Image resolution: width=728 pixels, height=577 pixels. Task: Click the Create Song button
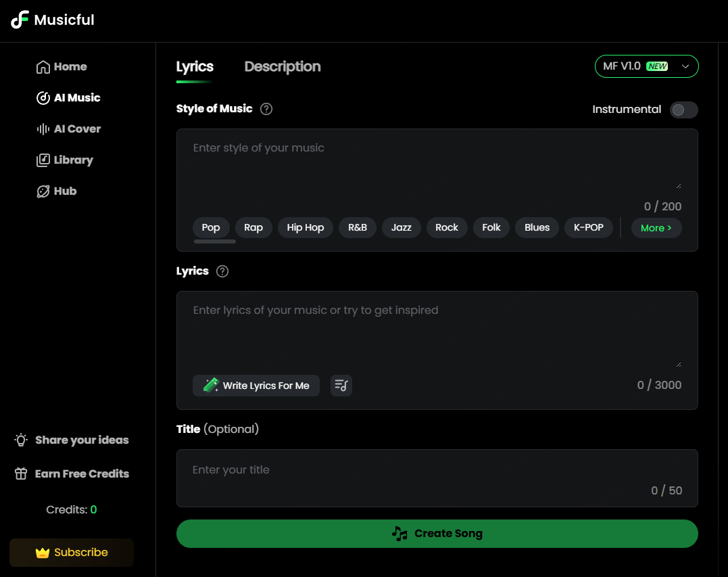[x=437, y=533]
